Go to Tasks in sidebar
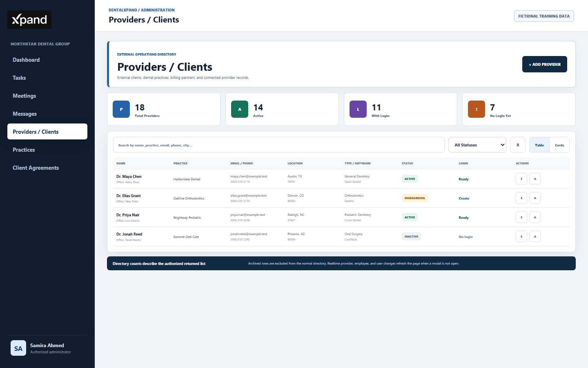 point(47,78)
